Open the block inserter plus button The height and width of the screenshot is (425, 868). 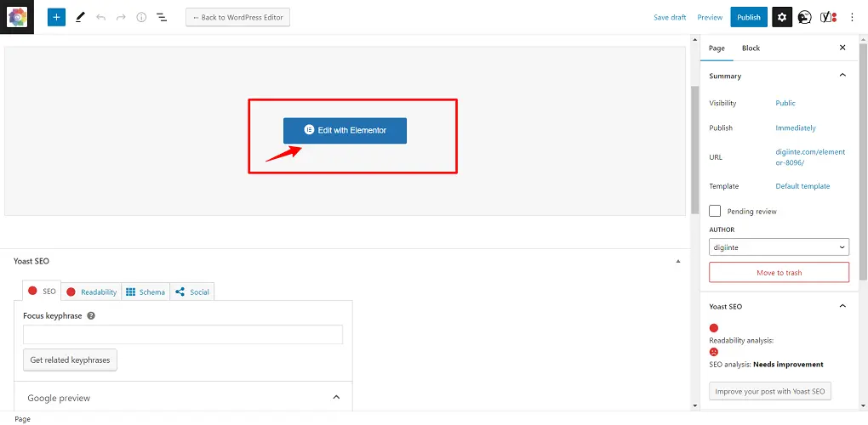coord(56,17)
